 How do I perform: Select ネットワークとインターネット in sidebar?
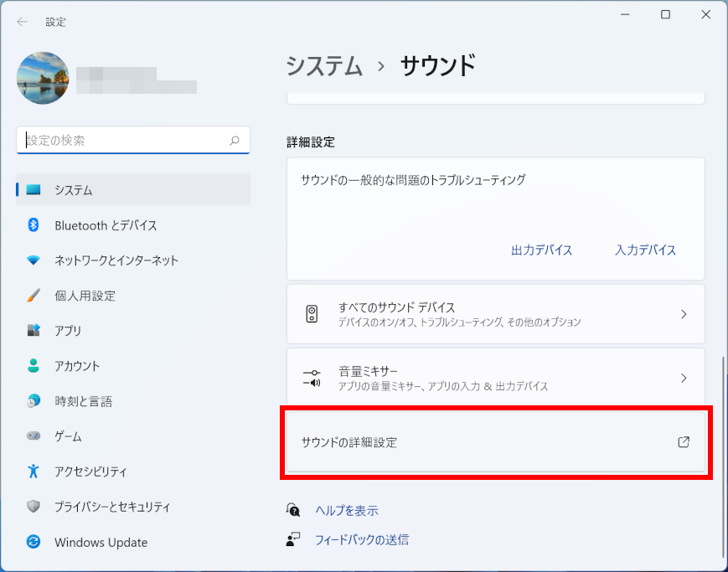click(116, 260)
